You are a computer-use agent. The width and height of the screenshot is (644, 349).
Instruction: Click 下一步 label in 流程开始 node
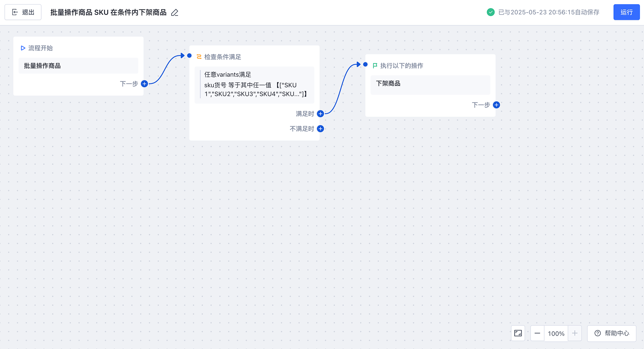tap(129, 84)
